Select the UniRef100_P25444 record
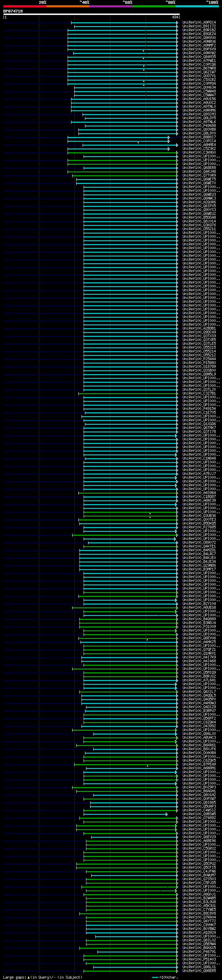This screenshot has width=222, height=980. coord(199,359)
